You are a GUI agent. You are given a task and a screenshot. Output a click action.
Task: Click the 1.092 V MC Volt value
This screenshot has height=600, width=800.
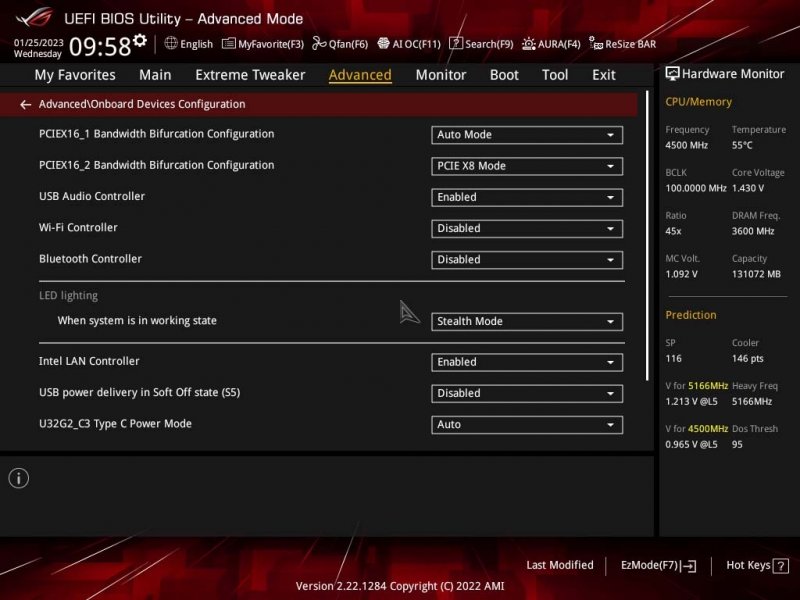pyautogui.click(x=681, y=274)
